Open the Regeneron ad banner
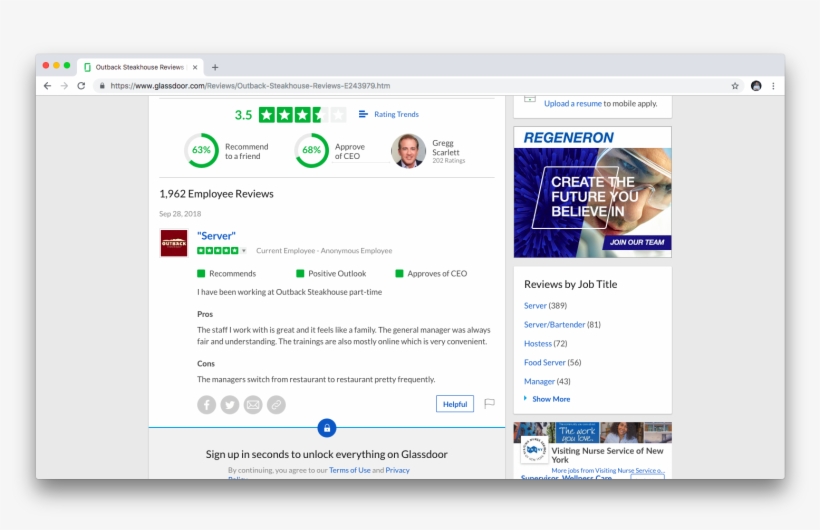This screenshot has height=530, width=820. [593, 192]
